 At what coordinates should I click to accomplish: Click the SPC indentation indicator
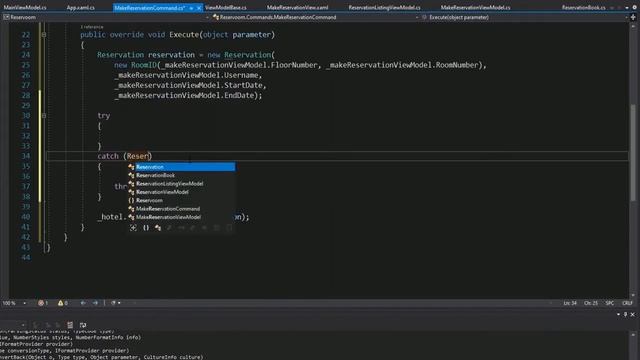pos(610,303)
